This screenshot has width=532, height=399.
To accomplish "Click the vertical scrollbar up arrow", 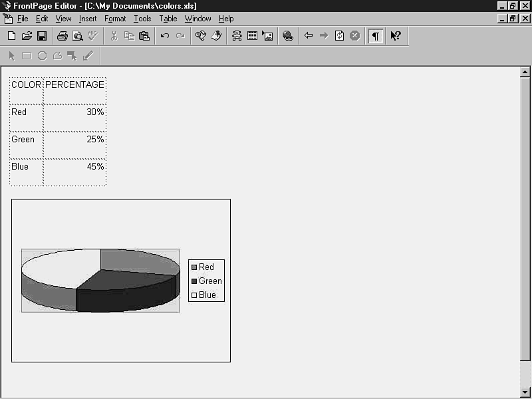I will click(x=525, y=72).
